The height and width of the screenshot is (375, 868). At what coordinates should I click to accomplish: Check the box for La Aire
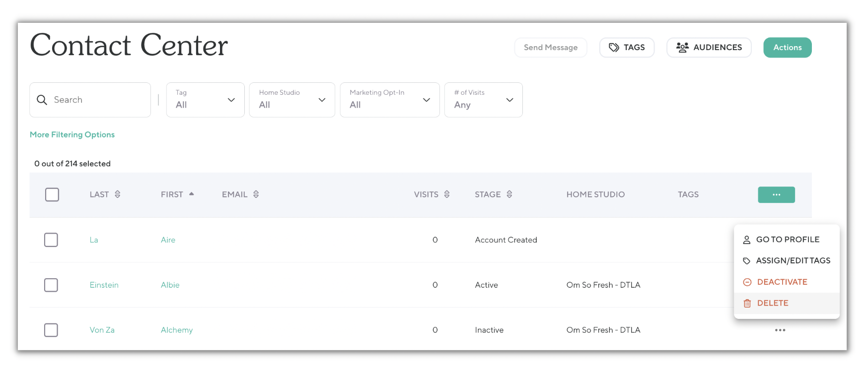(51, 240)
